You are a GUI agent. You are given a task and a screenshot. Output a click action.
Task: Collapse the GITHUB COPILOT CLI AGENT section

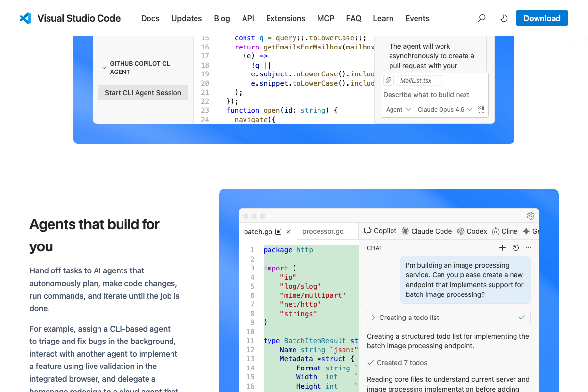[104, 67]
